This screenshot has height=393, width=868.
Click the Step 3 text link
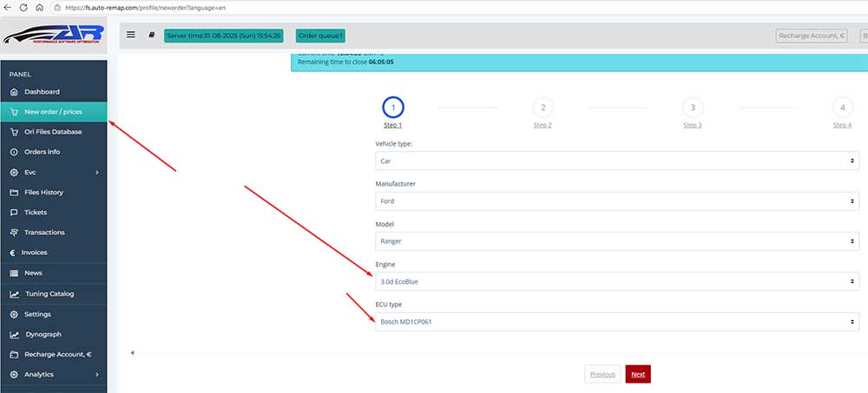coord(693,125)
